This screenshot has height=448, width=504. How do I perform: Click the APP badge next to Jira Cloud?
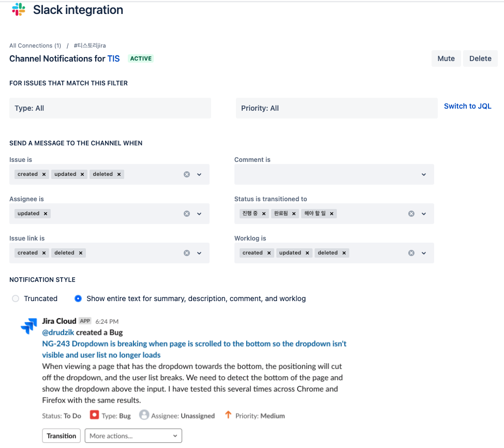click(x=85, y=321)
